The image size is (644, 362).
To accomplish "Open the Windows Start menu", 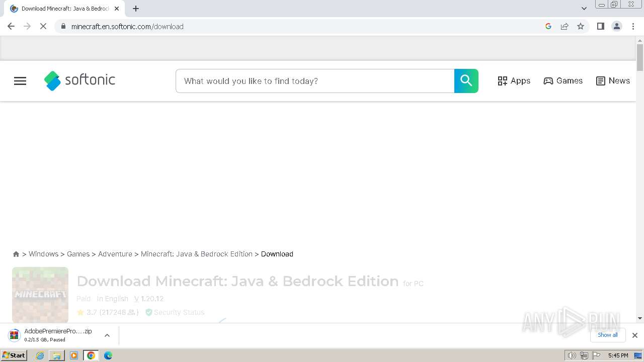I will (x=14, y=355).
